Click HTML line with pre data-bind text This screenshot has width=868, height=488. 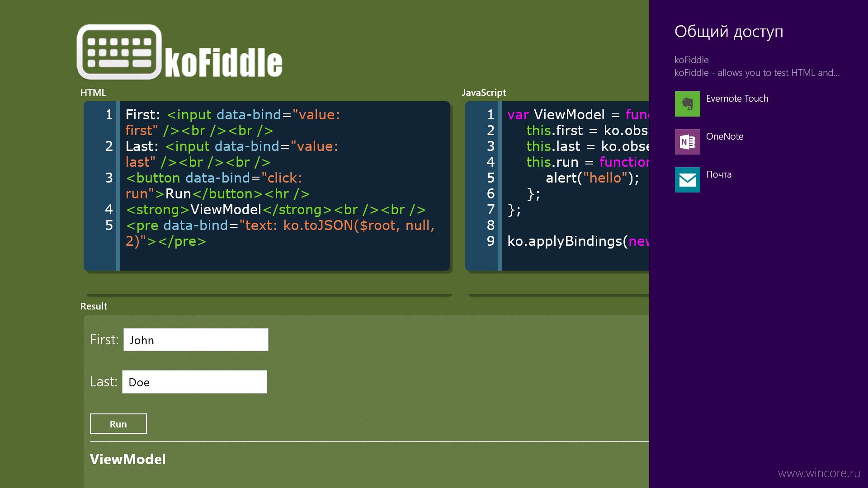click(280, 233)
